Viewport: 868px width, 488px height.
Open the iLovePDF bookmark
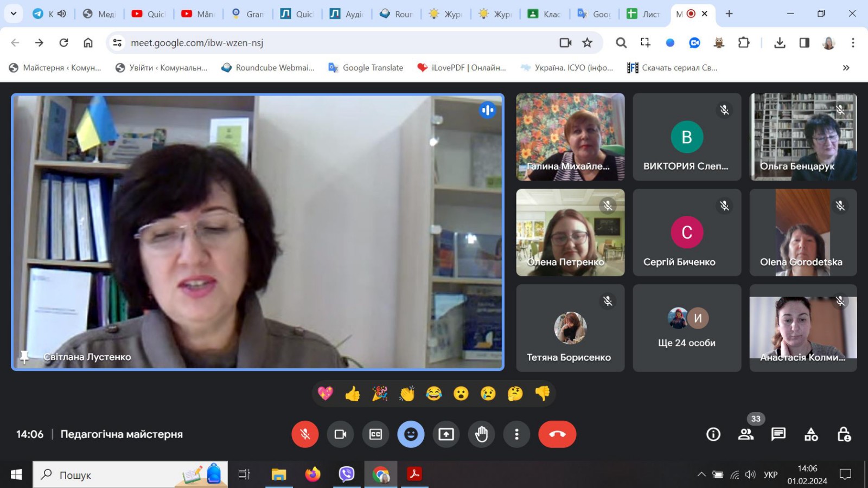tap(461, 68)
